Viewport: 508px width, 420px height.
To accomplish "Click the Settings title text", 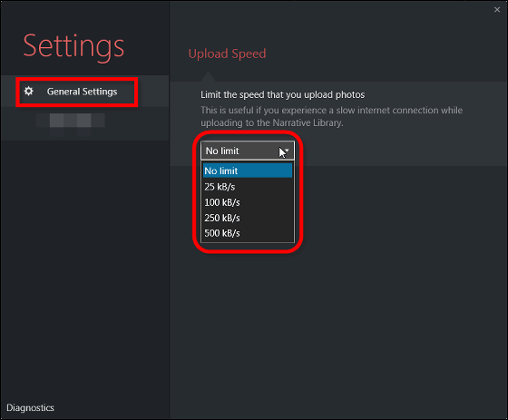I will coord(73,47).
